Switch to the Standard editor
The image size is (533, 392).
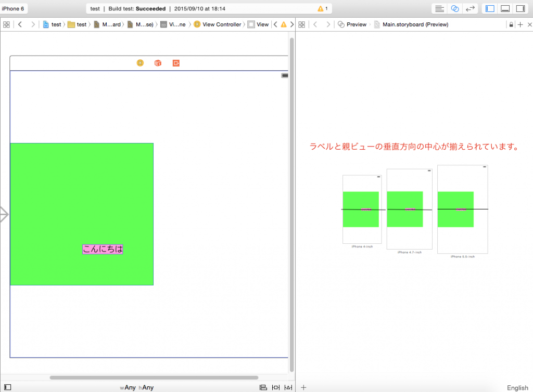[440, 9]
